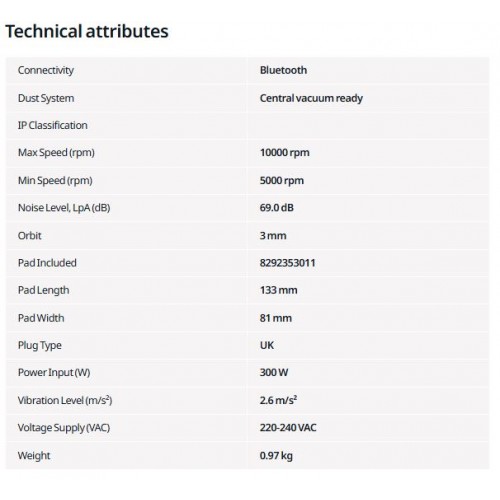Image resolution: width=500 pixels, height=500 pixels.
Task: Click the 3 mm orbit value
Action: 273,236
